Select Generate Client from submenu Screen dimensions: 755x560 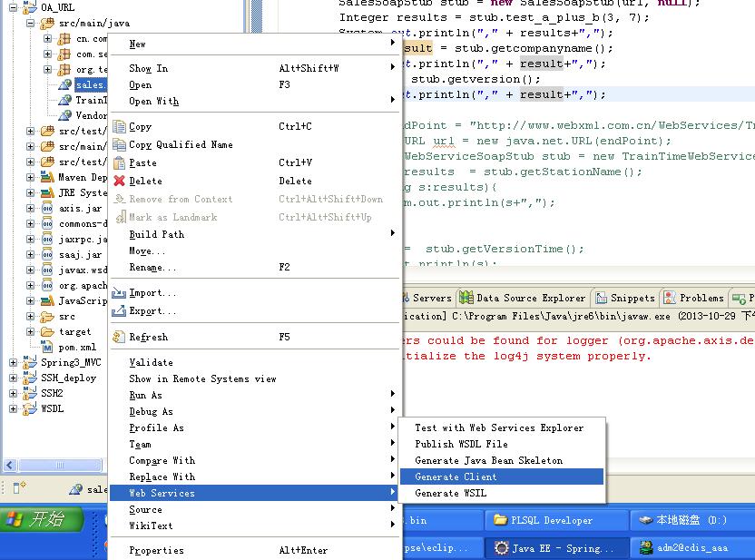coord(501,476)
